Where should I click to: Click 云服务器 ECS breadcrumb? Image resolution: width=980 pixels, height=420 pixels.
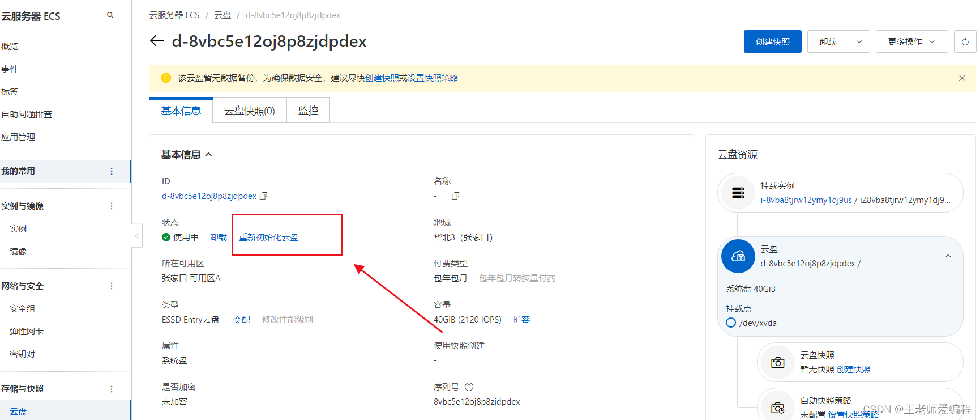[x=174, y=15]
